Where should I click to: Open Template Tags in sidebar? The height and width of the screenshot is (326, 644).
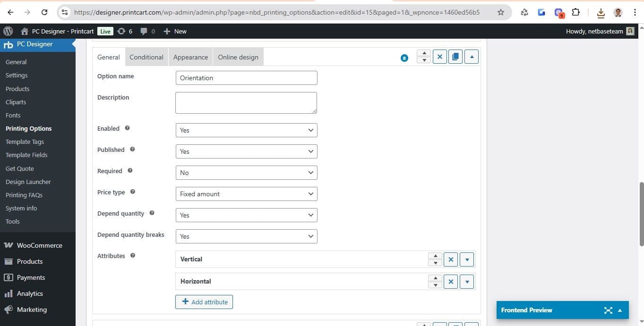(25, 142)
